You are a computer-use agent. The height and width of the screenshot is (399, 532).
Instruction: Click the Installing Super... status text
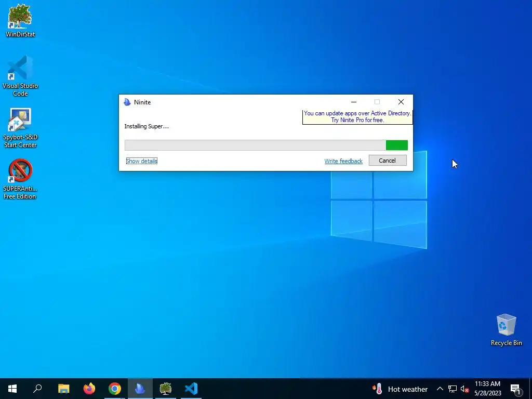tap(146, 126)
